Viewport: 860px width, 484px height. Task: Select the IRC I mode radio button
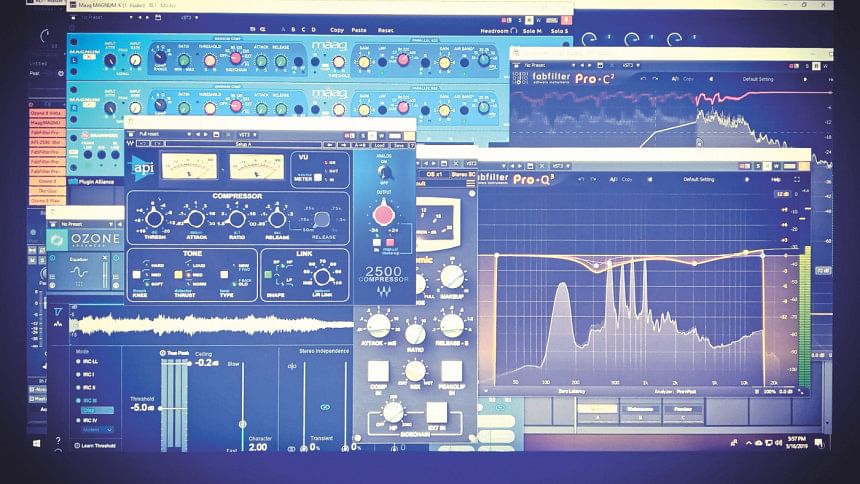pyautogui.click(x=78, y=374)
